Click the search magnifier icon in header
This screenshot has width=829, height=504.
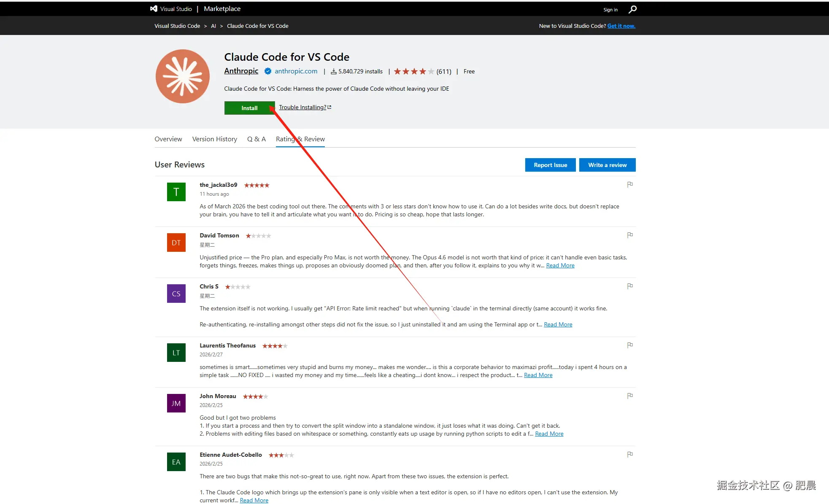pos(632,9)
